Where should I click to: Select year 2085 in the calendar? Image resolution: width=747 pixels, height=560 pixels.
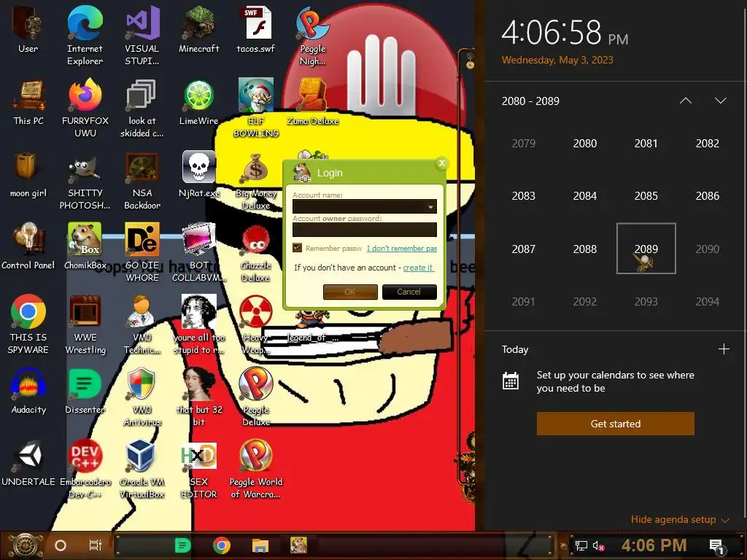(646, 195)
